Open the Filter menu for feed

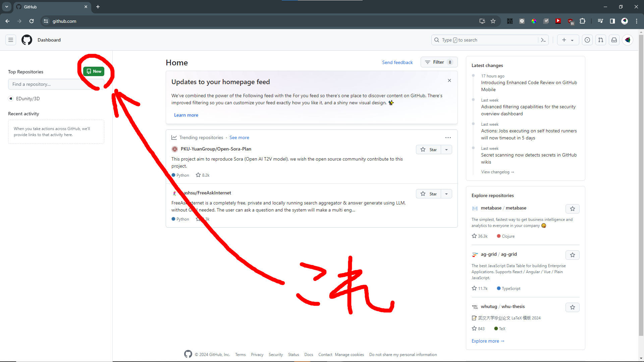pos(439,62)
